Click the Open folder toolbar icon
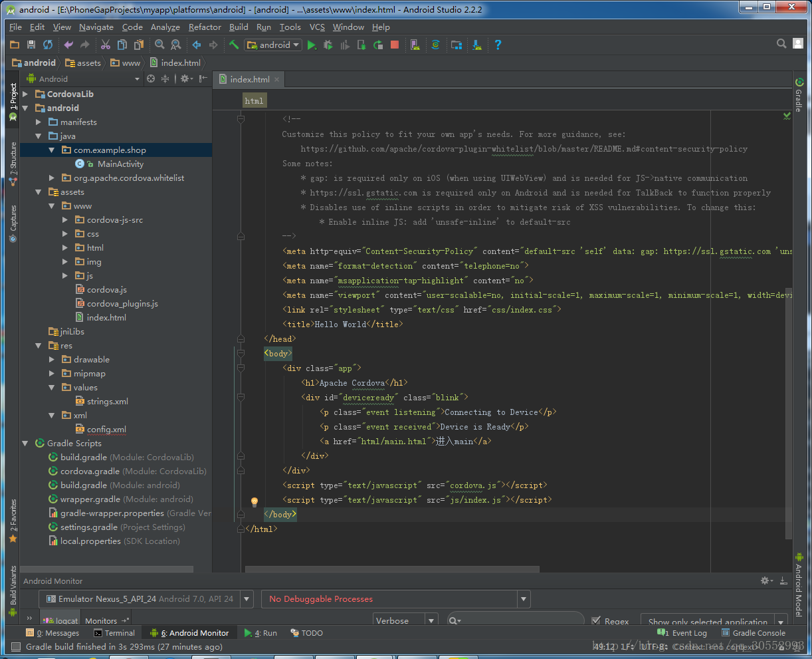Viewport: 812px width, 659px height. (15, 45)
